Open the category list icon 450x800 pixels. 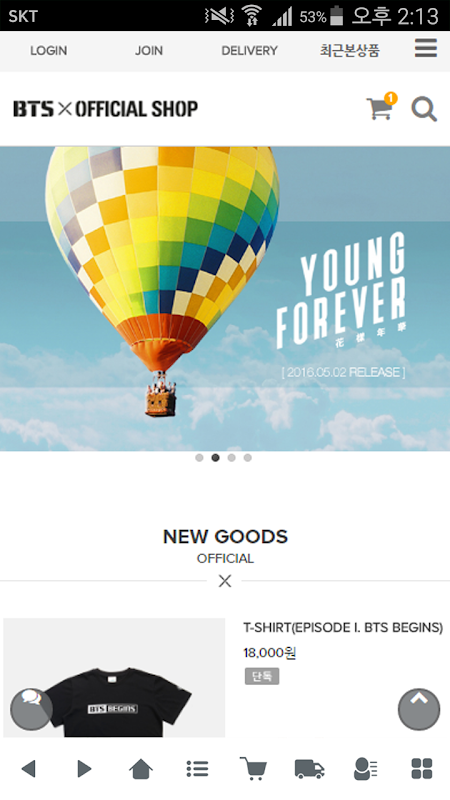(197, 768)
